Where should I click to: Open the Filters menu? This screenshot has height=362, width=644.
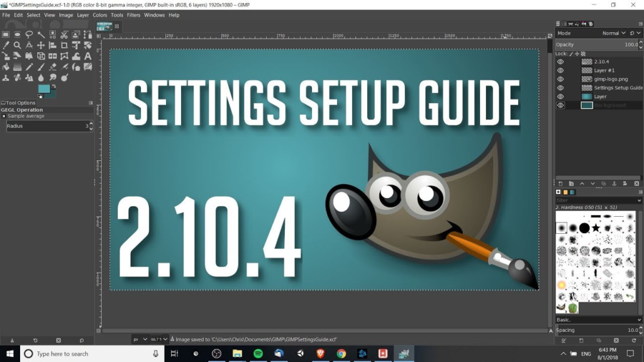[x=133, y=15]
